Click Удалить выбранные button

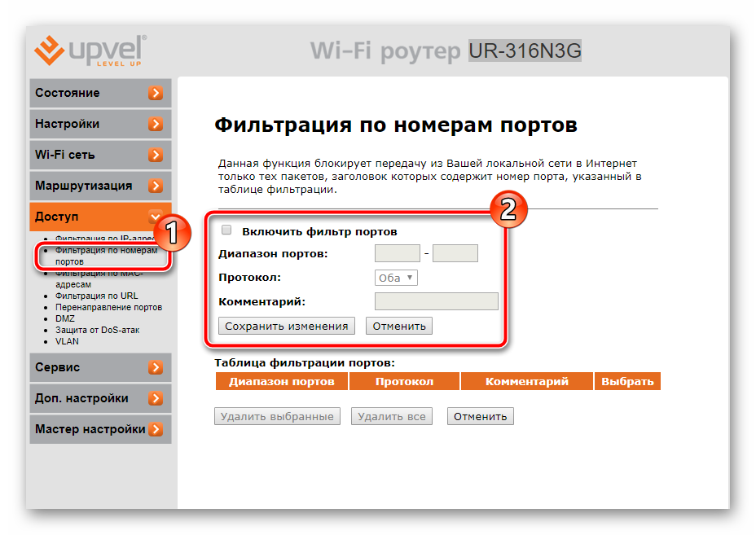click(277, 416)
